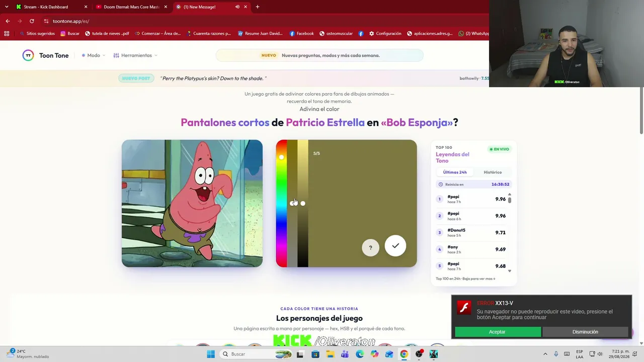Image resolution: width=644 pixels, height=362 pixels.
Task: Open a new browser tab with the plus icon
Action: (258, 7)
